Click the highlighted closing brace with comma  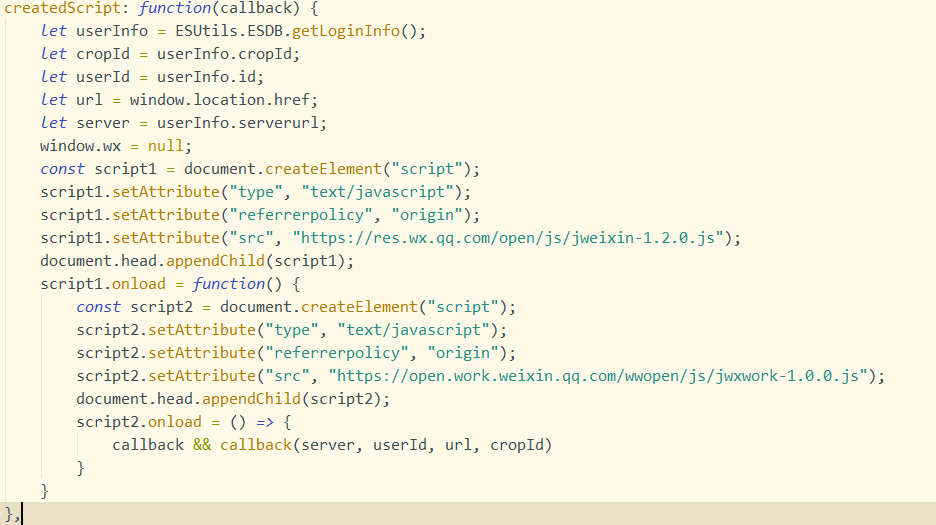tap(10, 514)
